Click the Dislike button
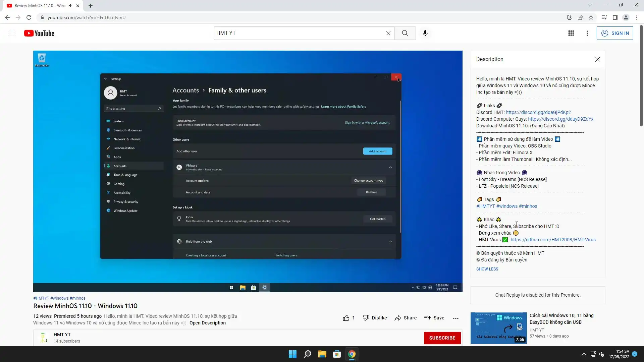 tap(375, 318)
